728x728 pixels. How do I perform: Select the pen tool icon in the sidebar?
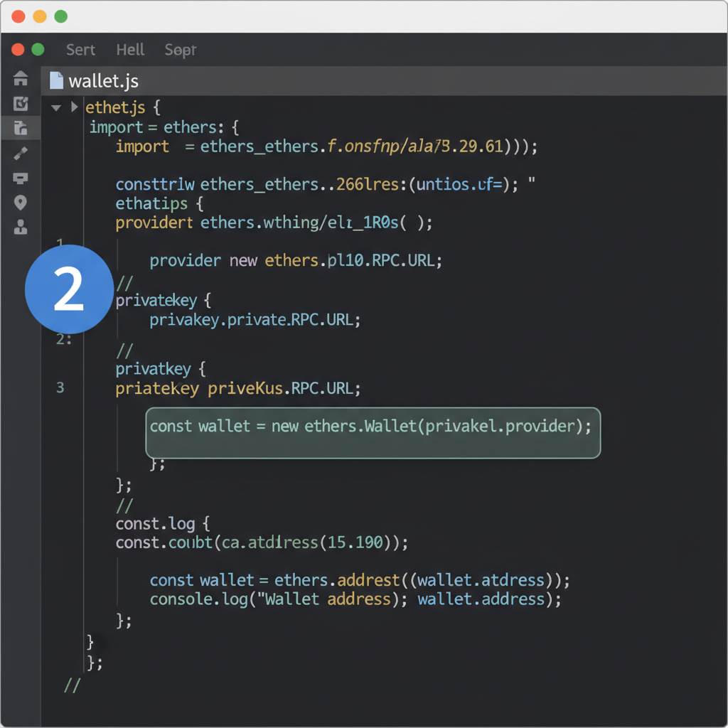(x=21, y=154)
